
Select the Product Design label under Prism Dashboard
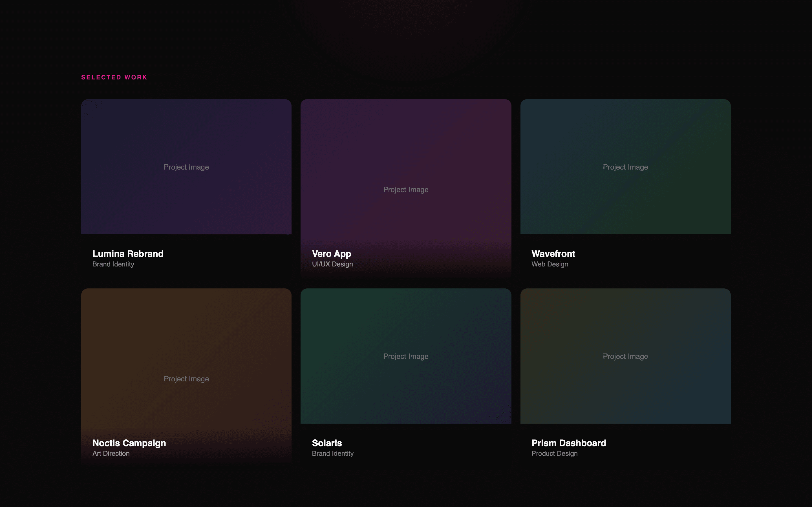[x=554, y=453]
